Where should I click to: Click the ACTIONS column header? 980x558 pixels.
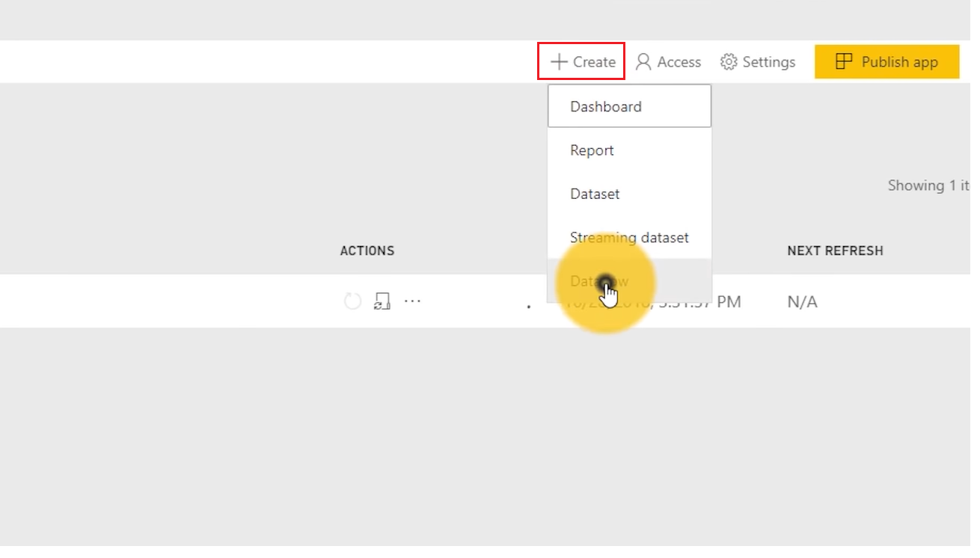[367, 251]
